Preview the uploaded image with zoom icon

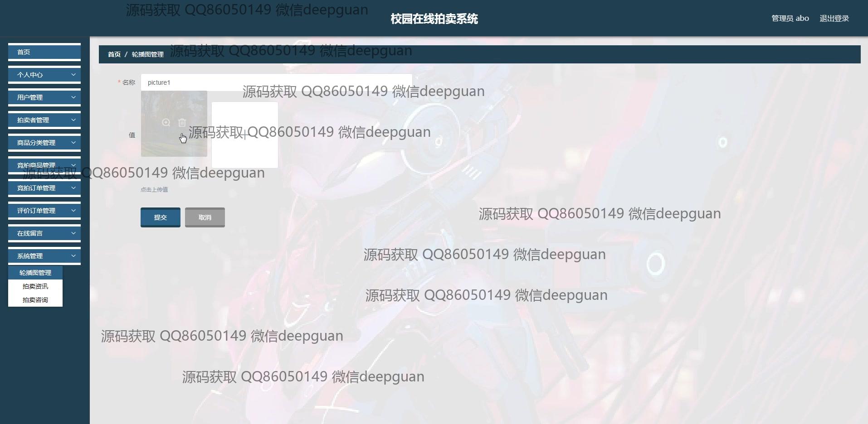coord(166,123)
